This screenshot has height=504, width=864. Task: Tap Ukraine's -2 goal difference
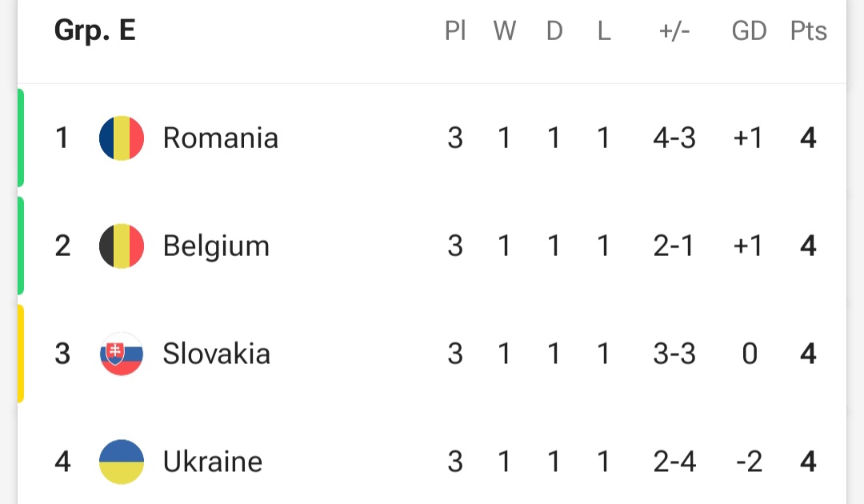point(750,462)
